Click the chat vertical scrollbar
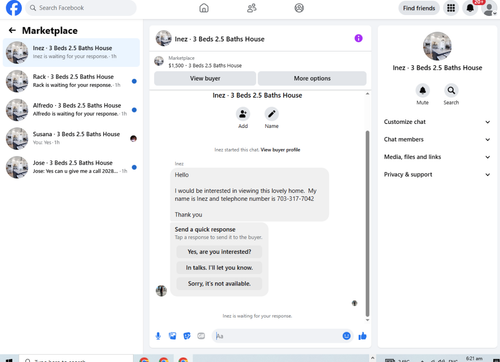500x362 pixels. 367,223
